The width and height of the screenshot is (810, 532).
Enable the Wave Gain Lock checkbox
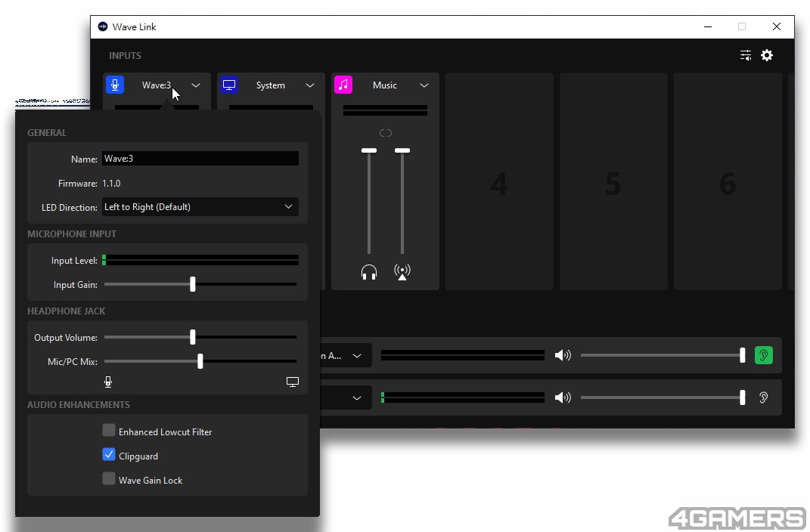(108, 479)
